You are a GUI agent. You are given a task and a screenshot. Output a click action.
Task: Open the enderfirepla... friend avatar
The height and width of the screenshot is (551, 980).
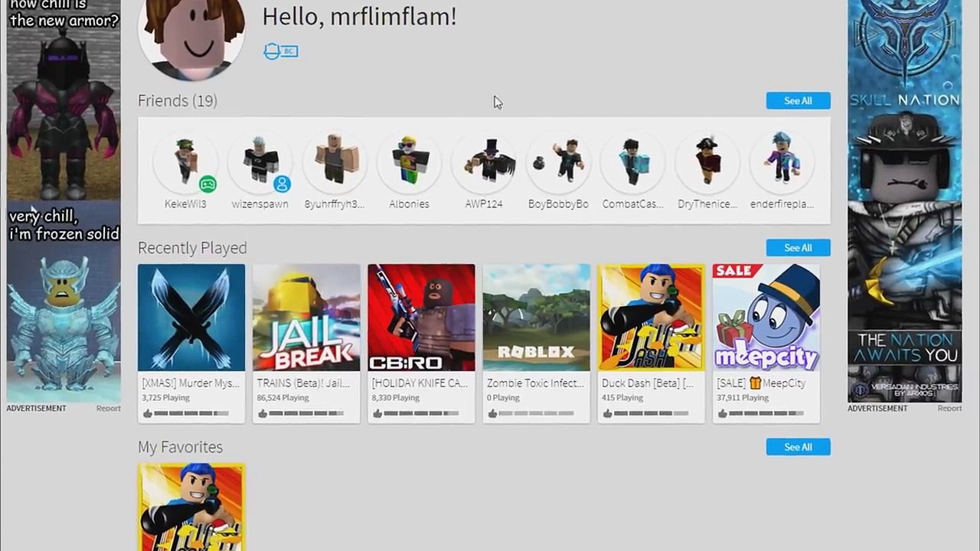[x=782, y=161]
